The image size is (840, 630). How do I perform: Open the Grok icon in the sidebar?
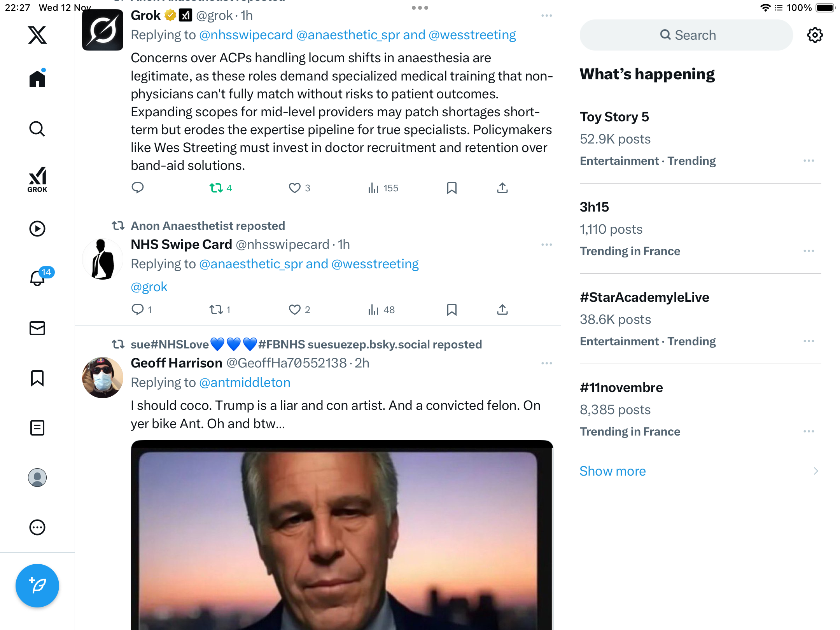tap(37, 179)
